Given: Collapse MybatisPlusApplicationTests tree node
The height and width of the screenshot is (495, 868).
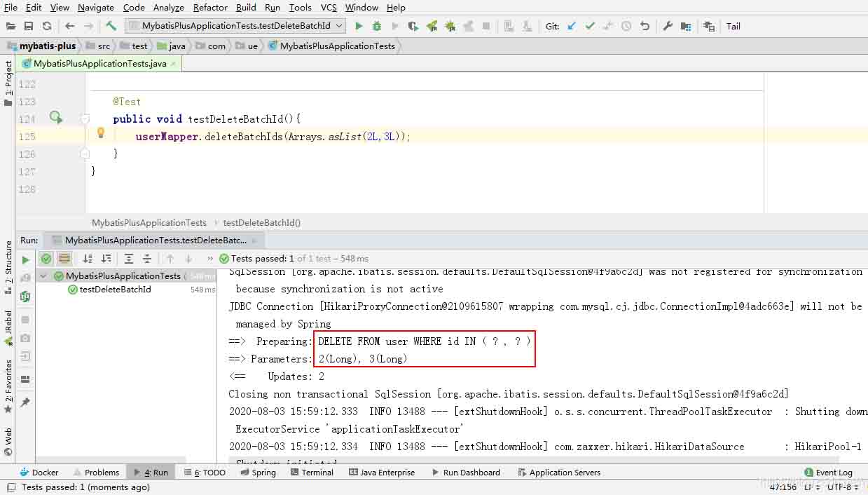Looking at the screenshot, I should [43, 276].
